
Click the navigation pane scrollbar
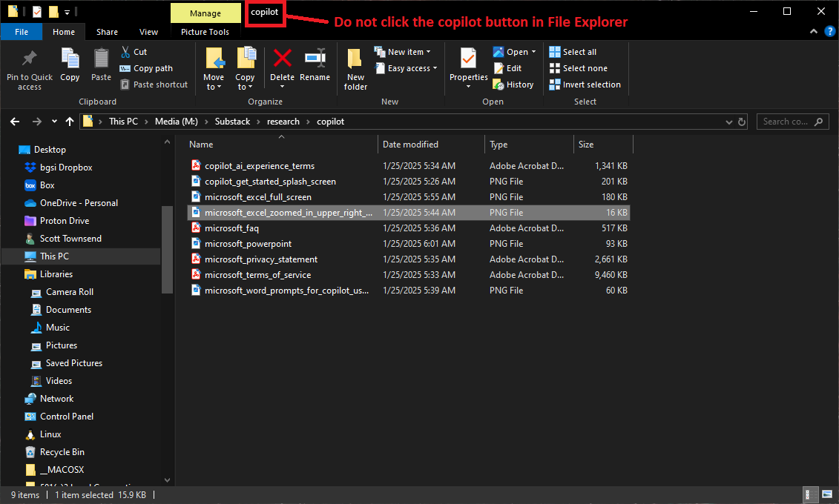[168, 250]
